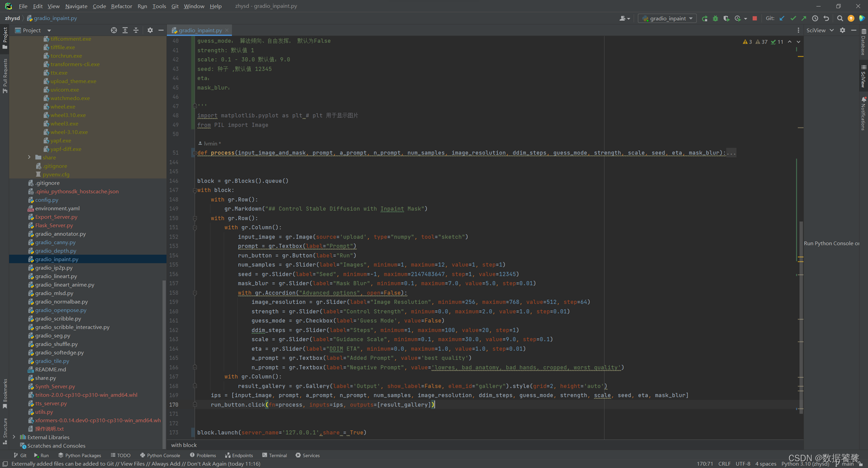Image resolution: width=868 pixels, height=468 pixels.
Task: Commit changes using the green checkmark
Action: (793, 19)
